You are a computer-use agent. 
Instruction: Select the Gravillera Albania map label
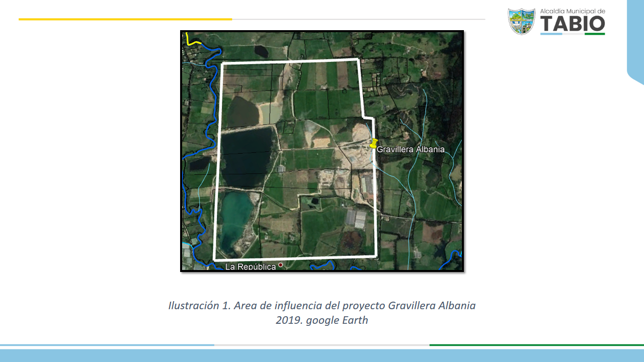tap(411, 150)
